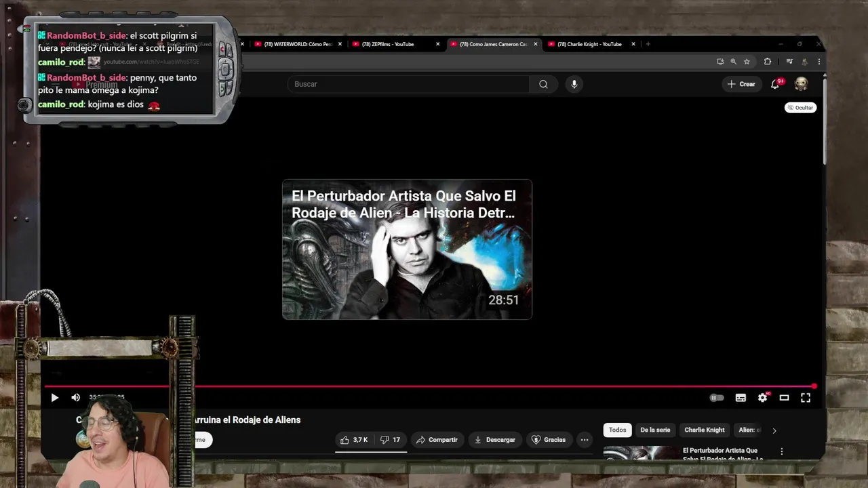Open the player settings gear
The width and height of the screenshot is (868, 488).
tap(762, 398)
